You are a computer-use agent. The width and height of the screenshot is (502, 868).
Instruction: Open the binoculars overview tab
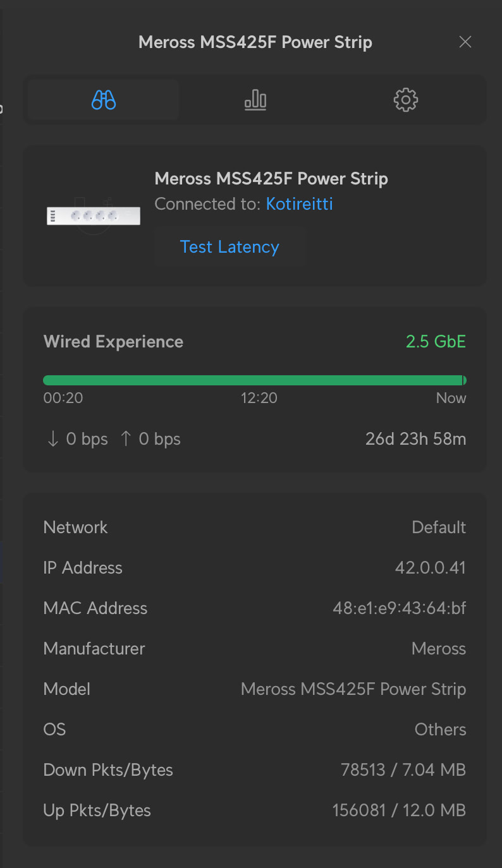click(x=103, y=100)
